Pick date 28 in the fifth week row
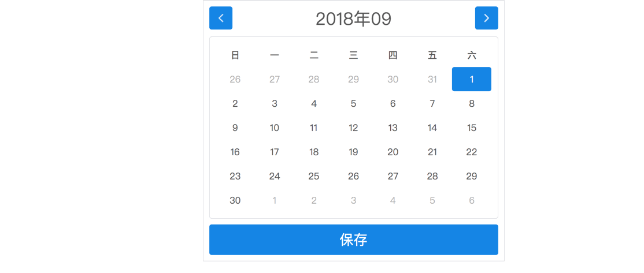Image resolution: width=644 pixels, height=273 pixels. 432,176
